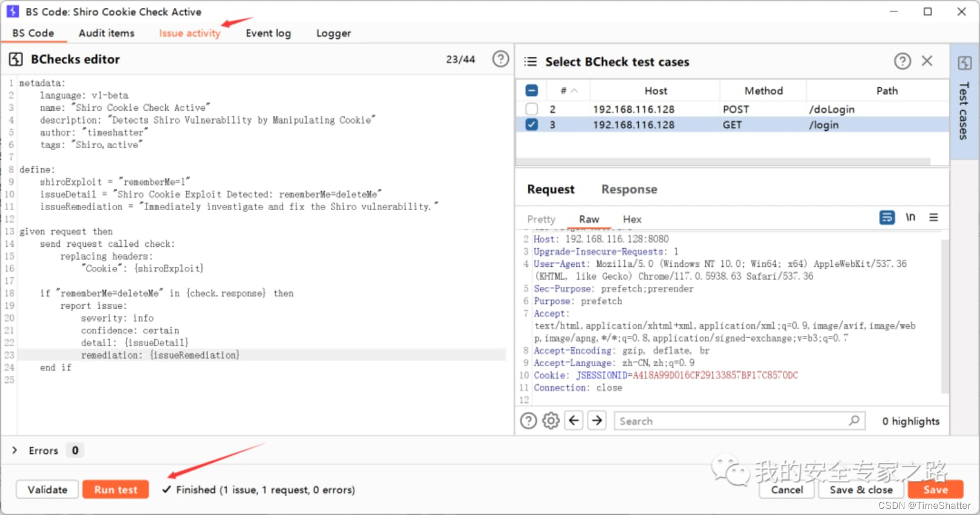The height and width of the screenshot is (515, 980).
Task: Switch to Hex view
Action: [x=632, y=219]
